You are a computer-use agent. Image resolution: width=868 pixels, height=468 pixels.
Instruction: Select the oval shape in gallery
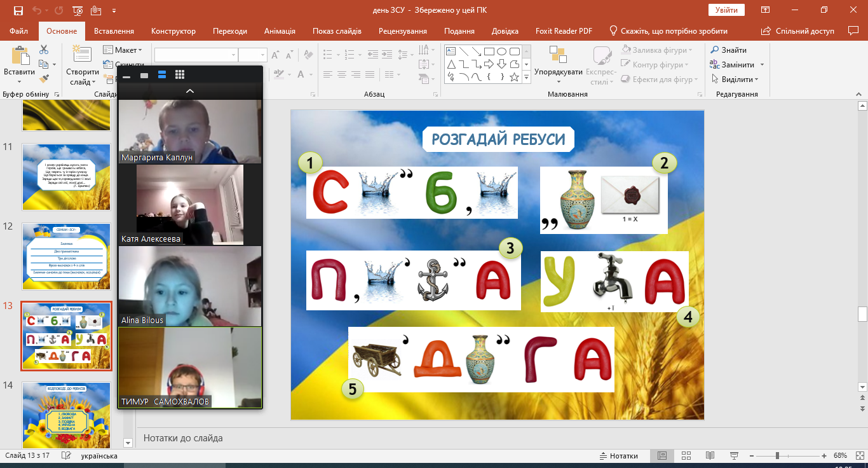[x=502, y=52]
